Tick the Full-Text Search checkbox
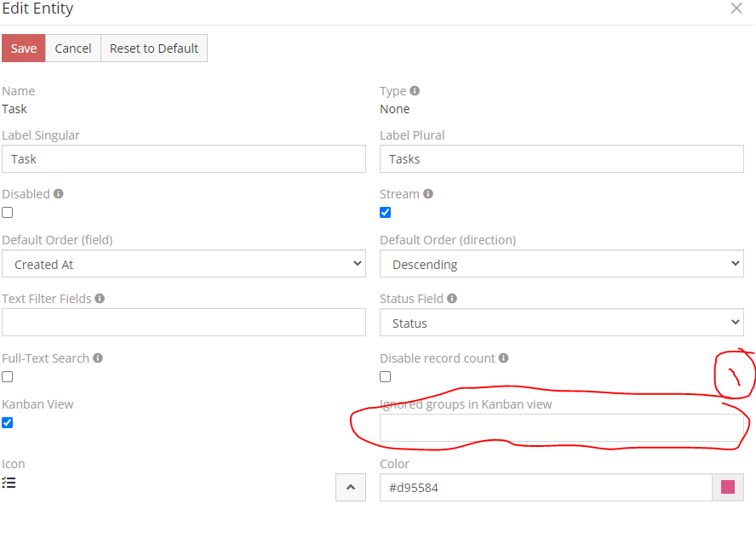Viewport: 756px width, 538px height. pyautogui.click(x=8, y=377)
